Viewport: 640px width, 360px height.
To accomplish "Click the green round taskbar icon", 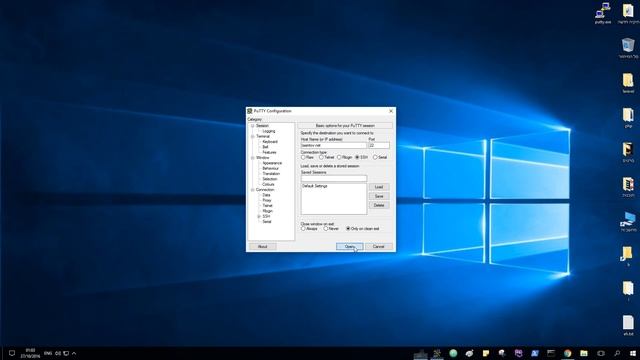I will [453, 353].
